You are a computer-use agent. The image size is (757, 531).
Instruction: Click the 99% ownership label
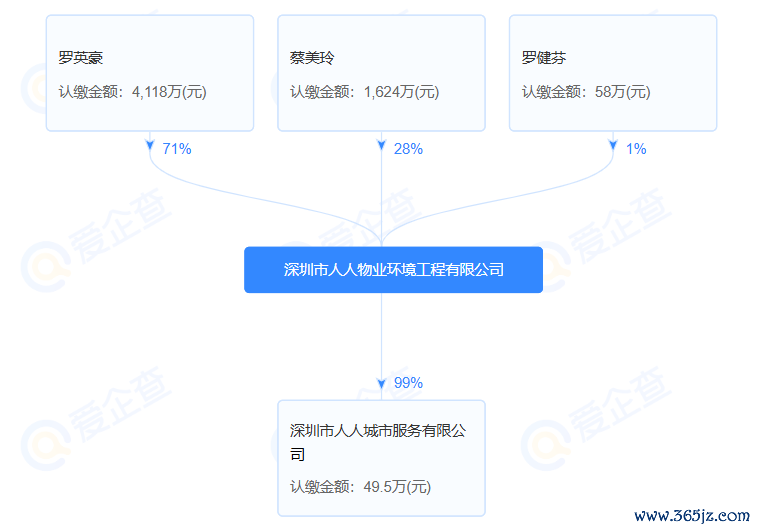[408, 383]
